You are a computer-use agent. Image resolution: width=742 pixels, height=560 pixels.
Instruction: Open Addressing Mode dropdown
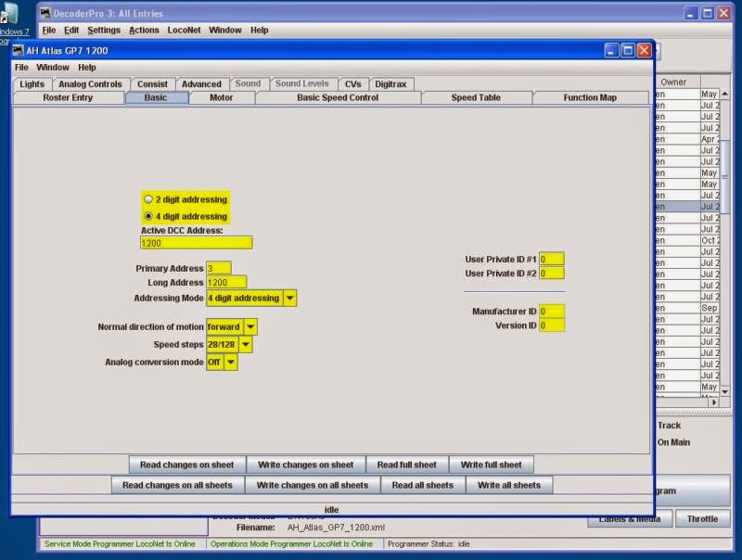[289, 298]
